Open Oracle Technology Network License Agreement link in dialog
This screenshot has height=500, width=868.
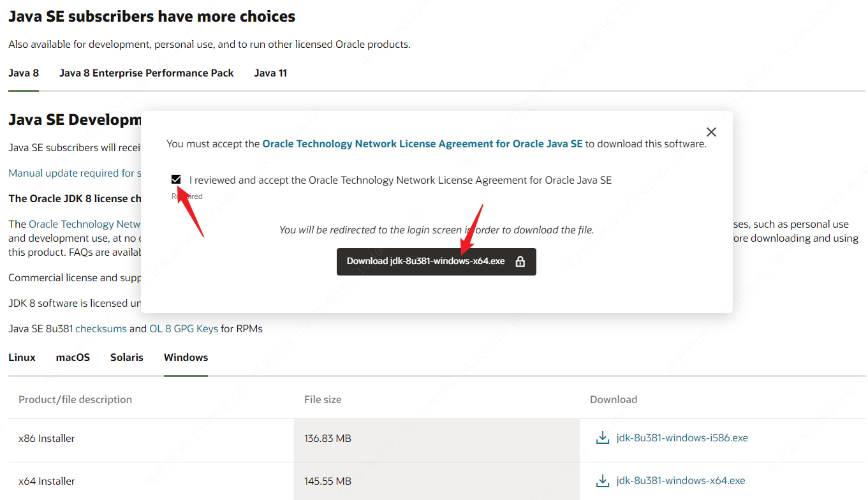[x=422, y=144]
